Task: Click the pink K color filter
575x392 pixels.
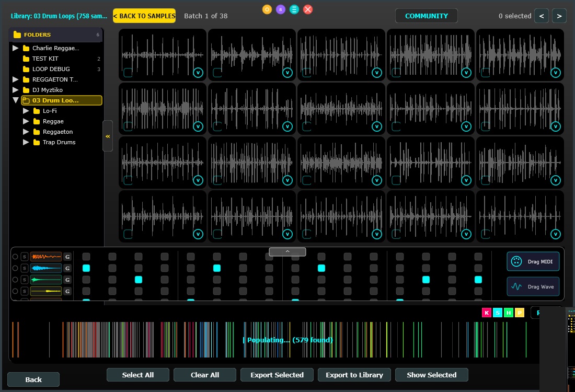Action: [486, 313]
